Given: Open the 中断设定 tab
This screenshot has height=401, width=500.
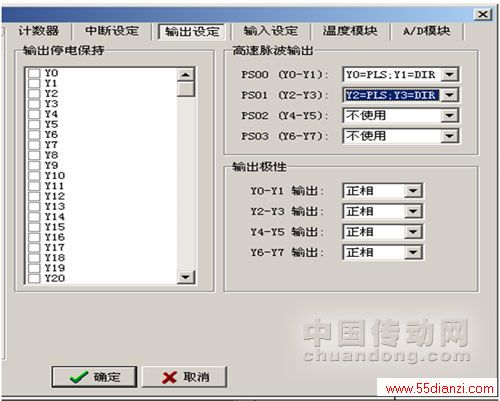Looking at the screenshot, I should coord(112,31).
